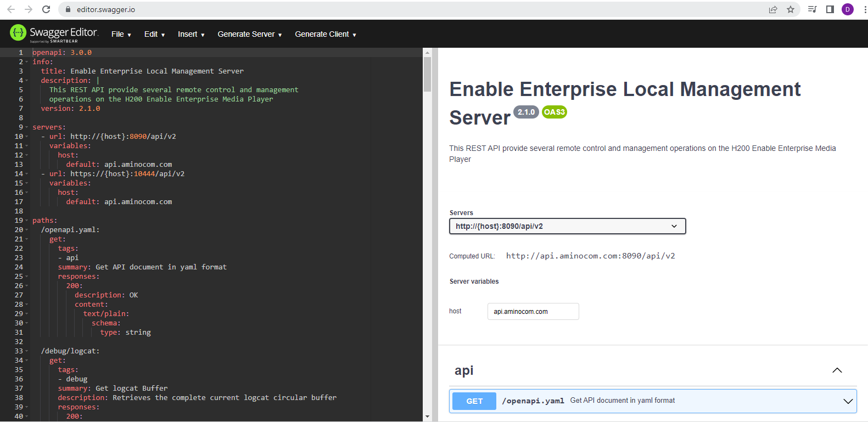This screenshot has width=868, height=422.
Task: Fold line 20 /openapi.yaml block arrow
Action: pyautogui.click(x=26, y=230)
